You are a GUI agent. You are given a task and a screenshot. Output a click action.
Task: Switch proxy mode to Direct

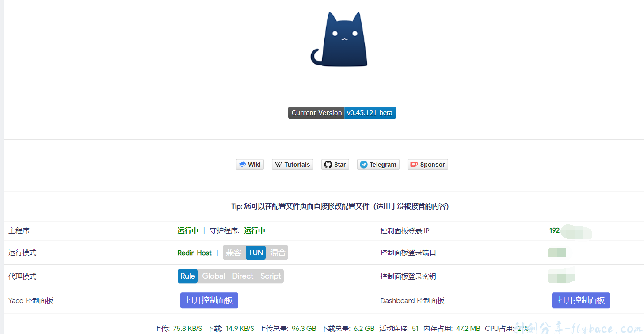coord(243,276)
